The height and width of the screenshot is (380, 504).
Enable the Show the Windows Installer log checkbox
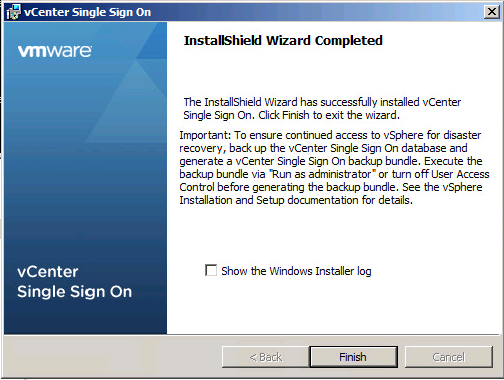tap(211, 270)
